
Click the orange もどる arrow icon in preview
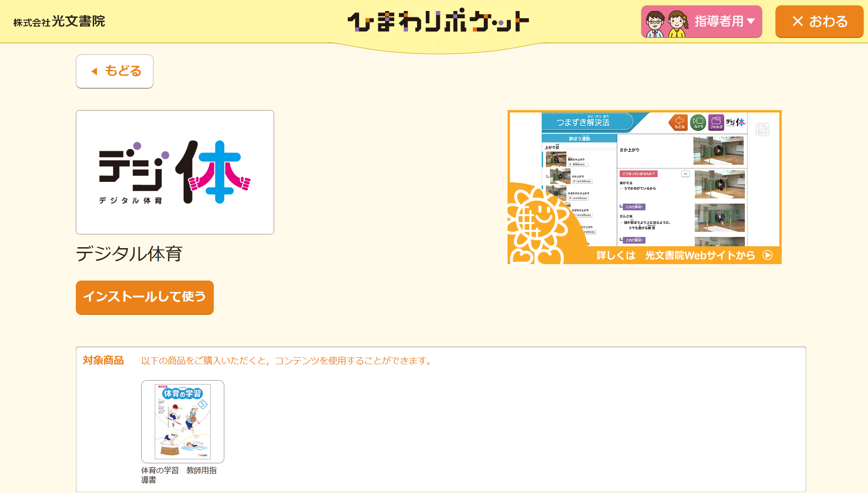(678, 122)
